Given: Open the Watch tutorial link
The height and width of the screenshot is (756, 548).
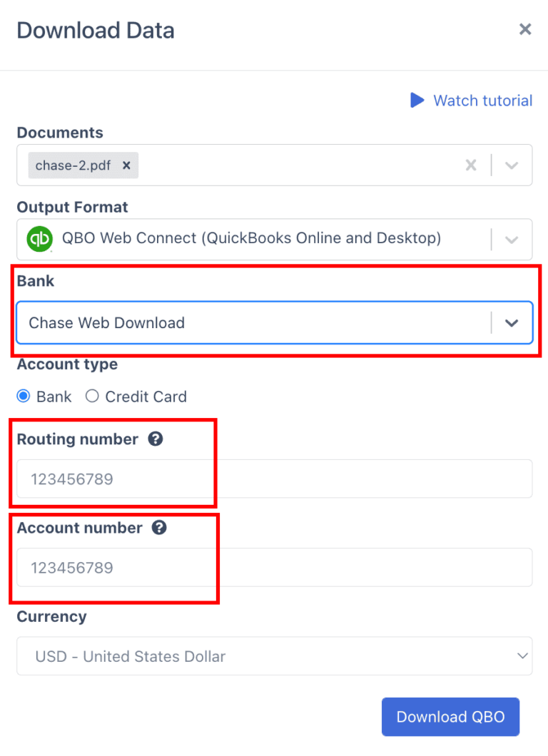Looking at the screenshot, I should (483, 101).
